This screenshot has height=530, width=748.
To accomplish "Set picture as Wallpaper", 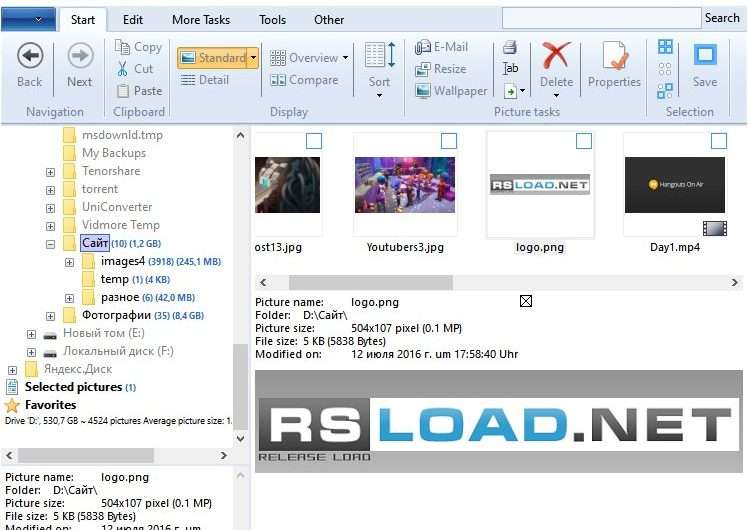I will tap(451, 91).
